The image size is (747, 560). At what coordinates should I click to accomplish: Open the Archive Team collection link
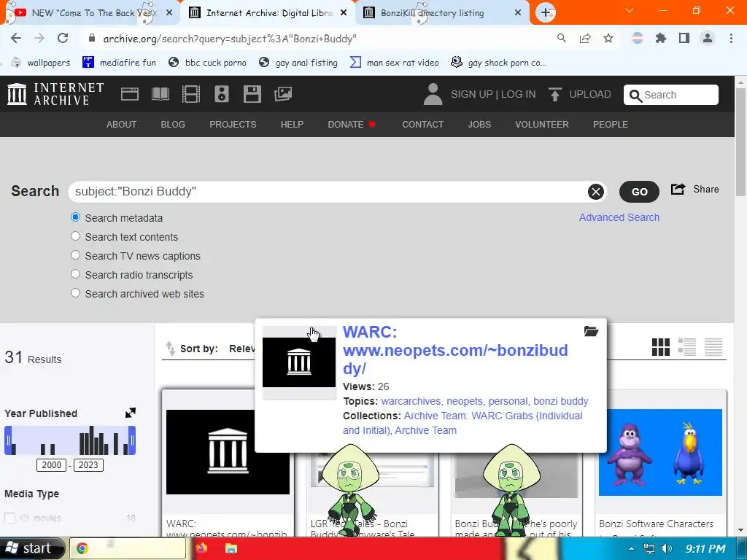425,430
